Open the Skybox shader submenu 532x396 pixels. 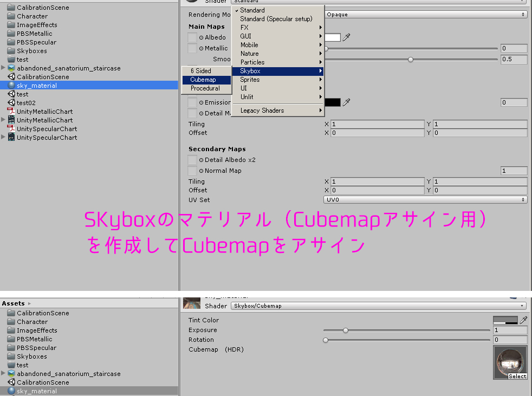278,71
